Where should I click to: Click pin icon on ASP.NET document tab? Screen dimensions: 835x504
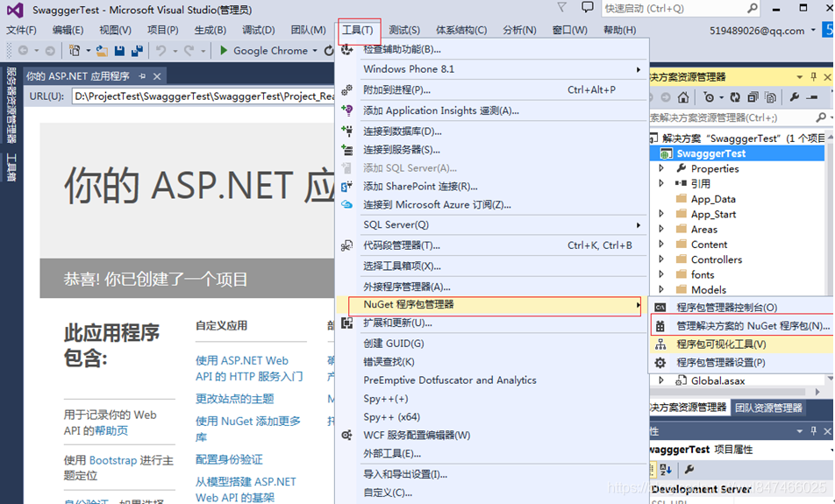click(142, 76)
